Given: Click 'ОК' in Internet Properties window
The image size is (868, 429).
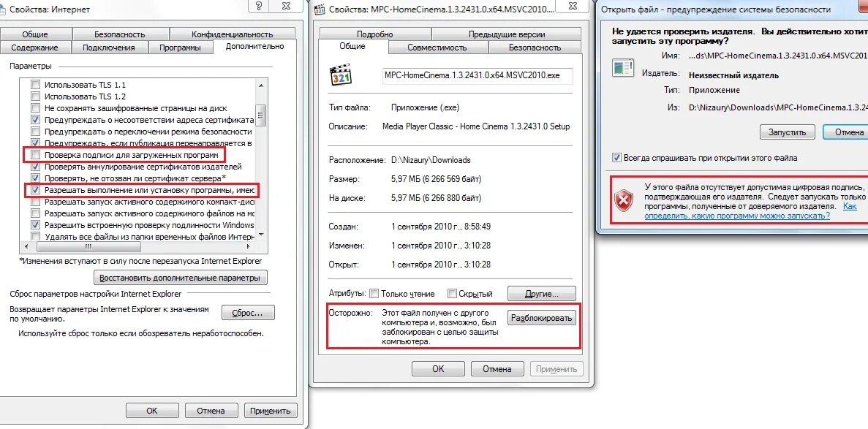Looking at the screenshot, I should [151, 411].
